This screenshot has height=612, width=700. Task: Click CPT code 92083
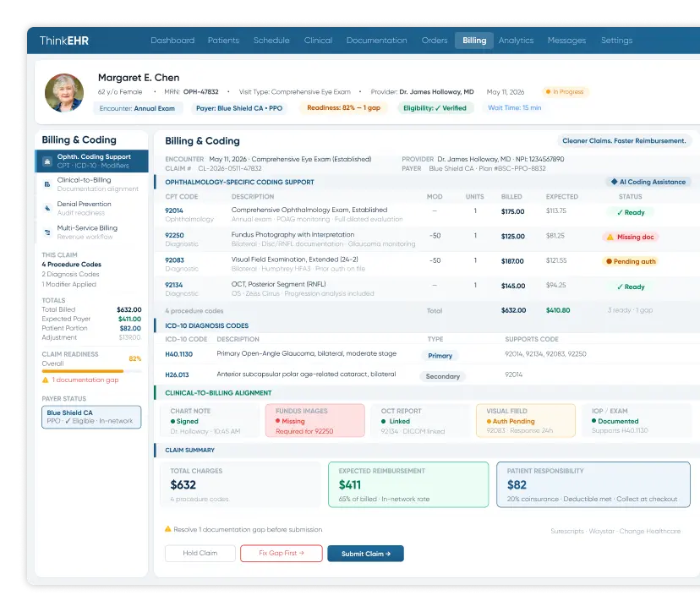pos(174,260)
